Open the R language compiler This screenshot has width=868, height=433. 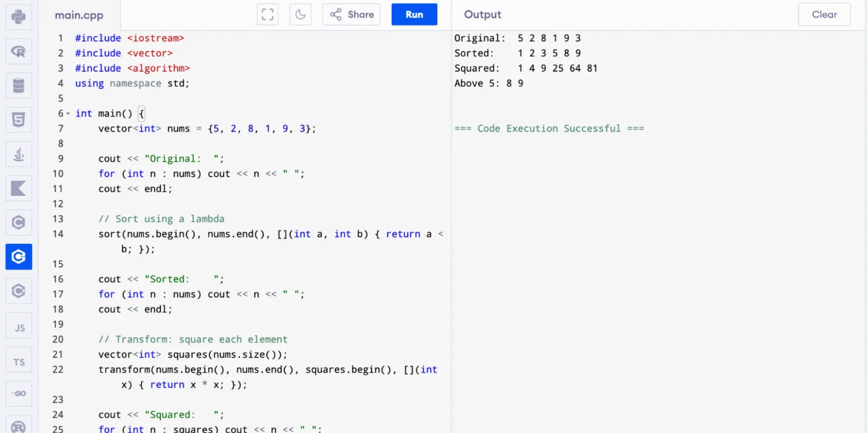coord(18,52)
